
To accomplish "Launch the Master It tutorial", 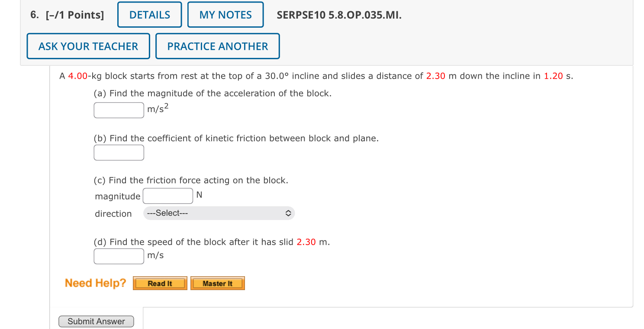I will (218, 283).
